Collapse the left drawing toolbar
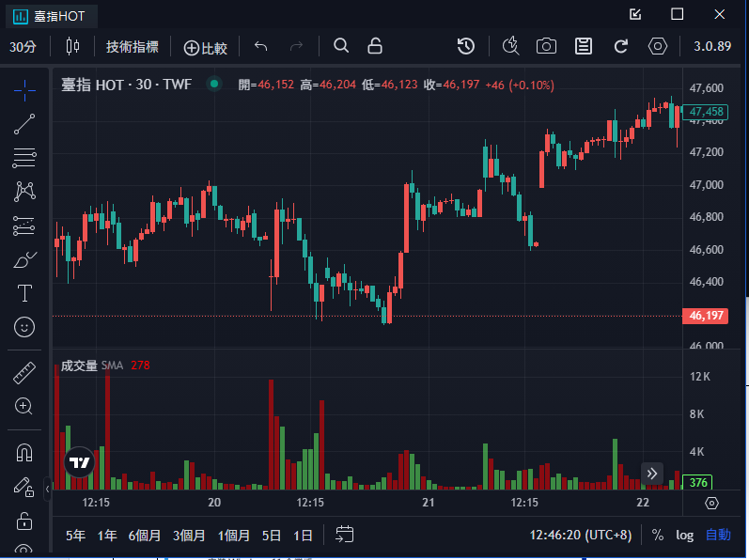749x560 pixels. point(47,489)
